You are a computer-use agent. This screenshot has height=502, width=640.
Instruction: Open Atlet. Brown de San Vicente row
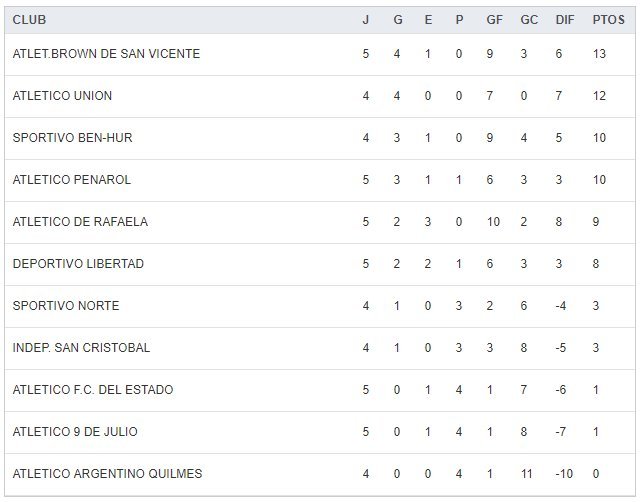(106, 54)
